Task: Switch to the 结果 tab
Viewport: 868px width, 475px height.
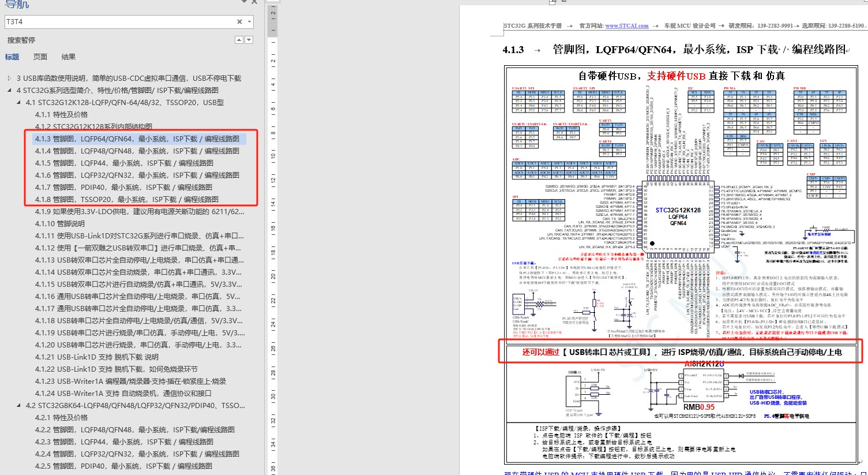Action: 69,57
